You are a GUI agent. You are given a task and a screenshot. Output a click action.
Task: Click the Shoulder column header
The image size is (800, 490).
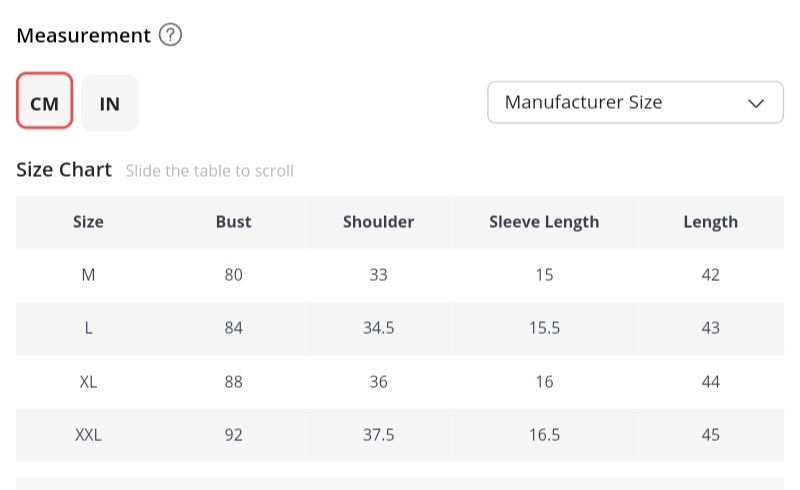click(x=378, y=222)
